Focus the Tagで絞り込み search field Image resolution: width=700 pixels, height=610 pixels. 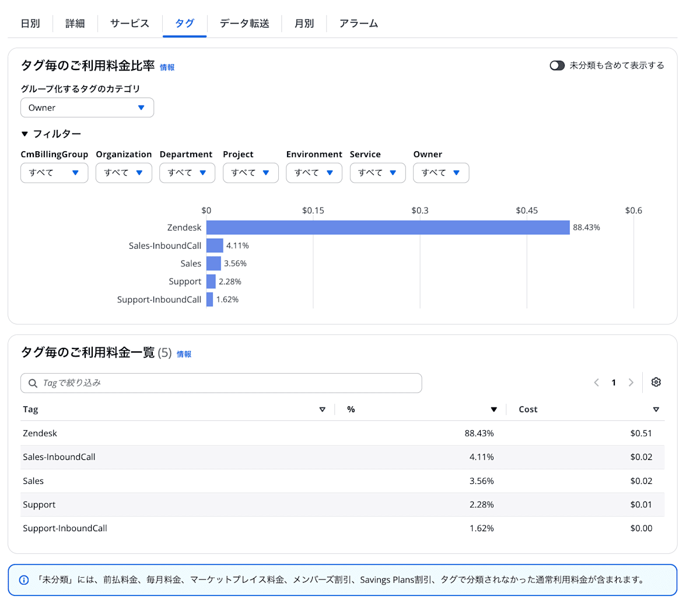pos(221,383)
